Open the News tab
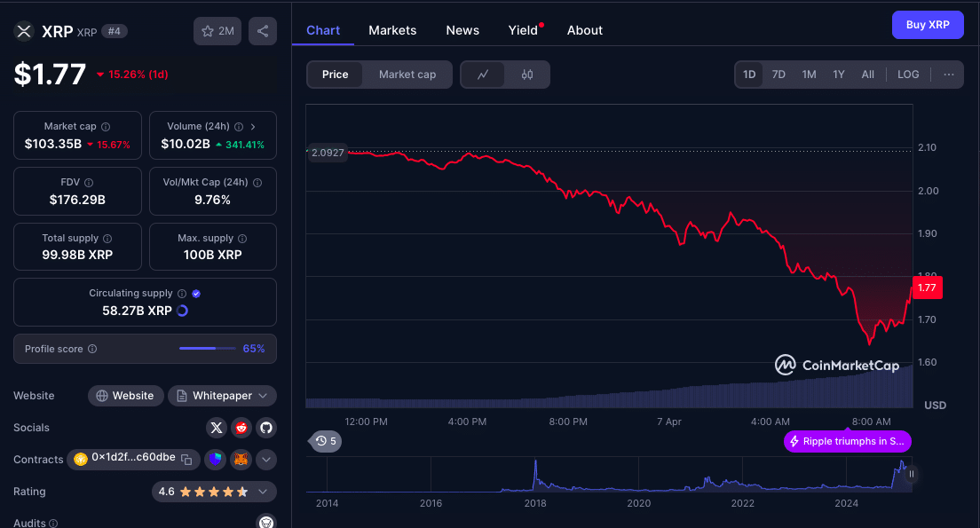 (462, 30)
